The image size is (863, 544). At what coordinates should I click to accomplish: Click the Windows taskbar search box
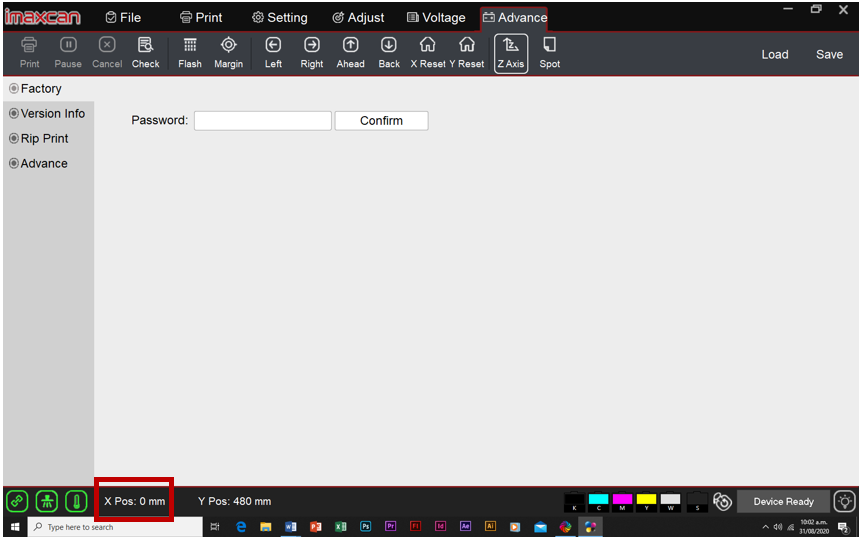pyautogui.click(x=115, y=527)
